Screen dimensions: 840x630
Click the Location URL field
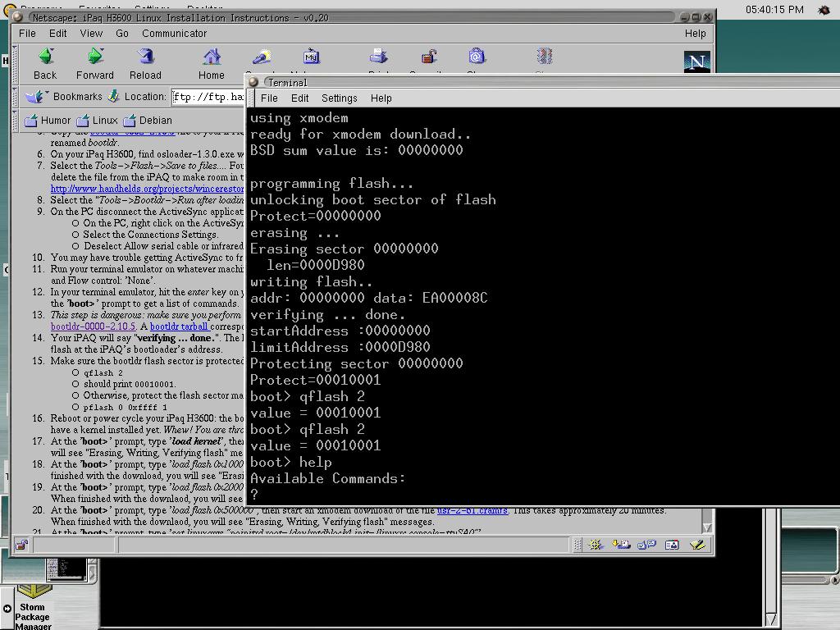[208, 97]
